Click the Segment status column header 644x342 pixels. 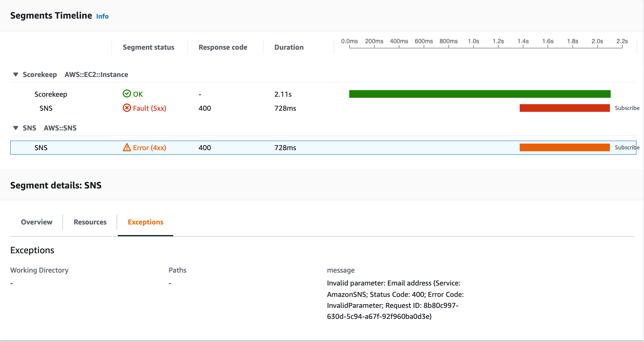click(x=148, y=47)
